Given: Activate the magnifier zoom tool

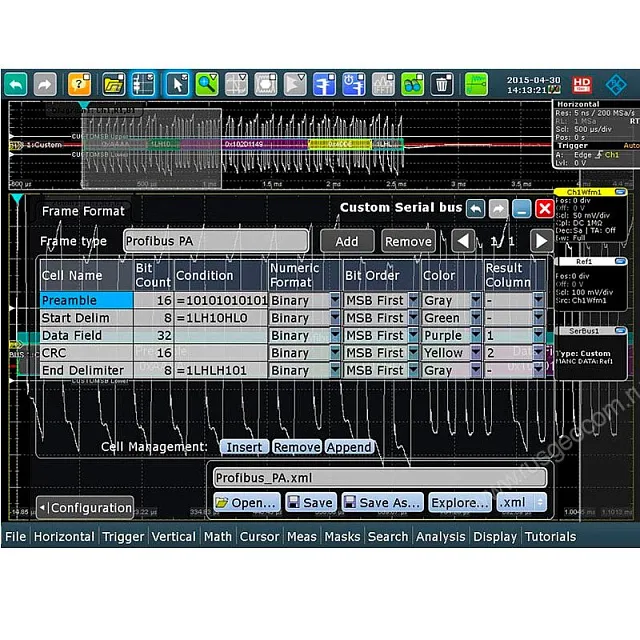Looking at the screenshot, I should coord(207,84).
